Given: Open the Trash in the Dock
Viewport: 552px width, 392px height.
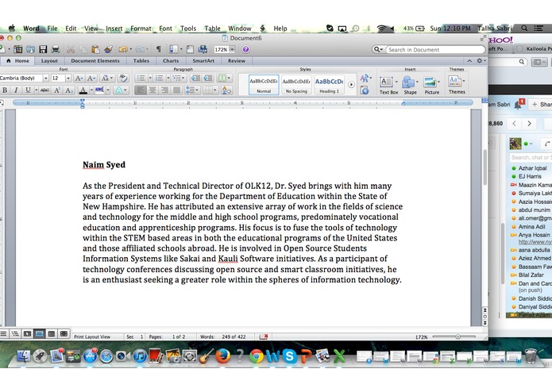Looking at the screenshot, I should pyautogui.click(x=531, y=355).
